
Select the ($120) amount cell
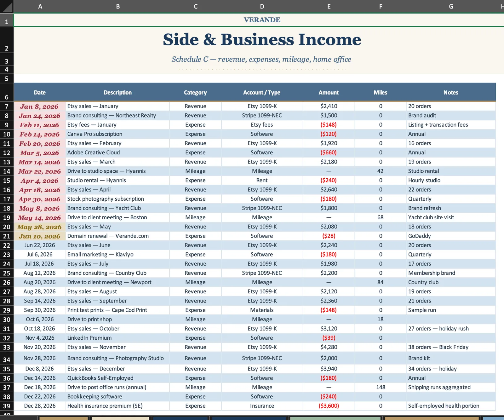click(329, 134)
